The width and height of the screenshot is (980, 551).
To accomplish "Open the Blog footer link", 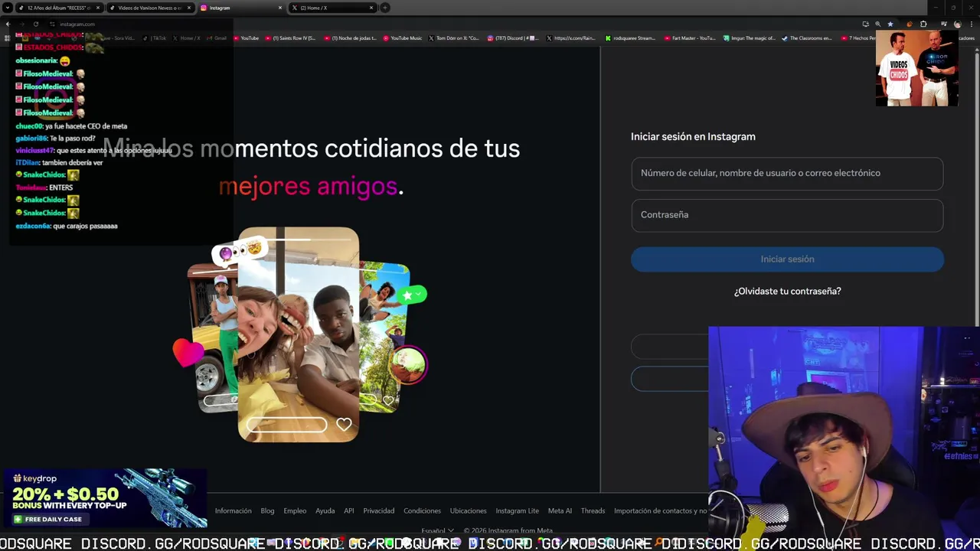I will 267,511.
